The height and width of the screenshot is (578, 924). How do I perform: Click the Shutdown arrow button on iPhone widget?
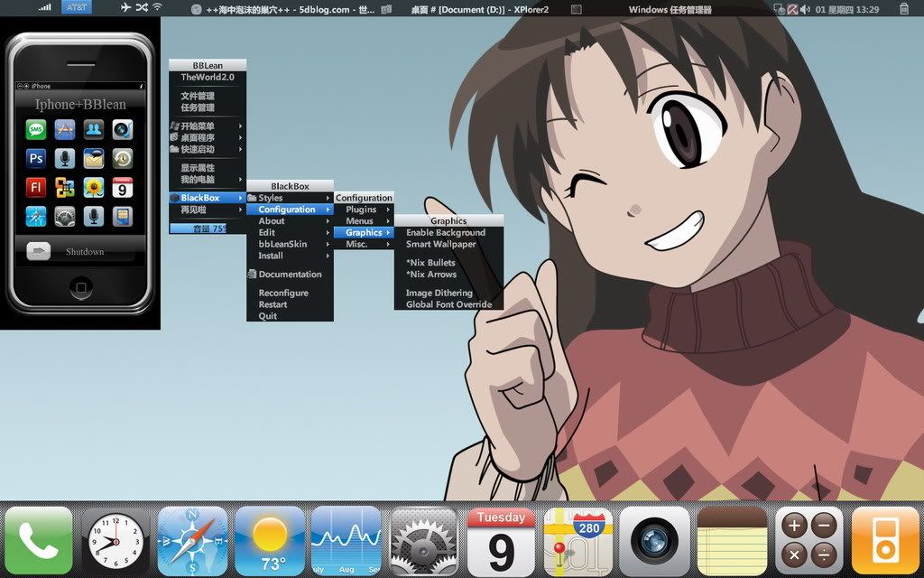(x=38, y=251)
